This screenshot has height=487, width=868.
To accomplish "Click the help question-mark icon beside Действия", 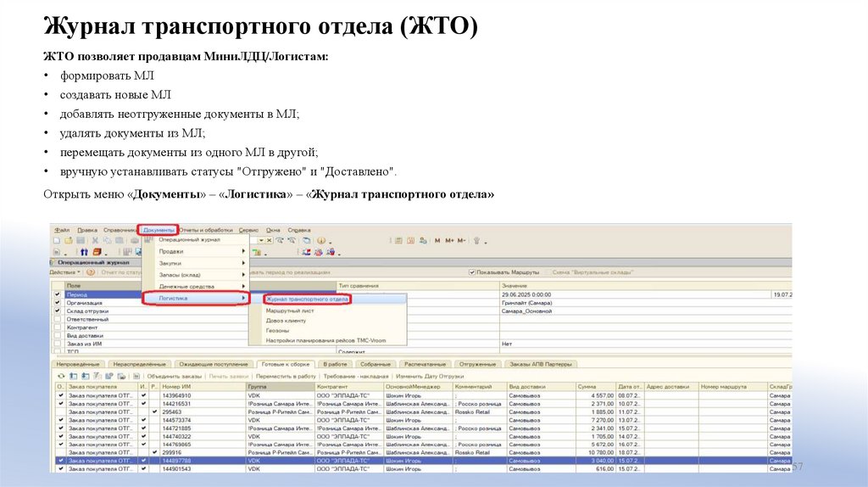I will [x=91, y=272].
